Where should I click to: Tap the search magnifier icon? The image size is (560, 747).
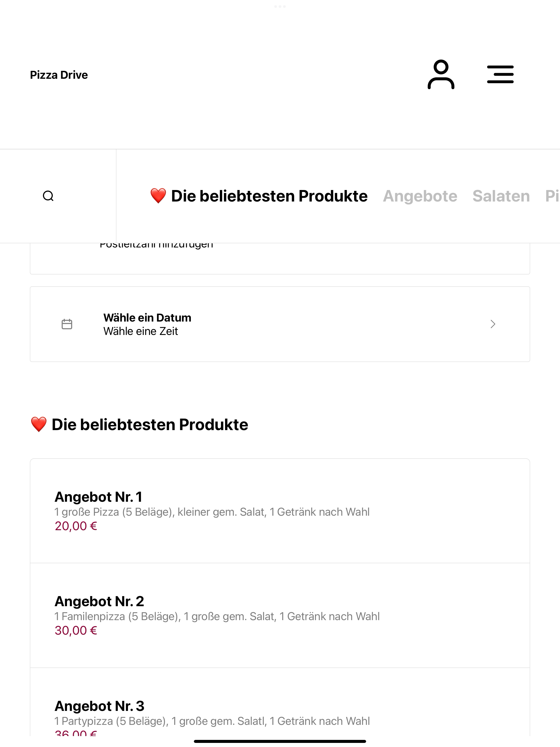48,196
